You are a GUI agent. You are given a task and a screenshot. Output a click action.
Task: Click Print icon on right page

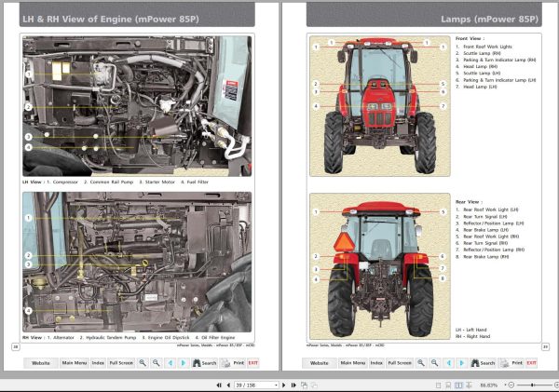pyautogui.click(x=511, y=363)
